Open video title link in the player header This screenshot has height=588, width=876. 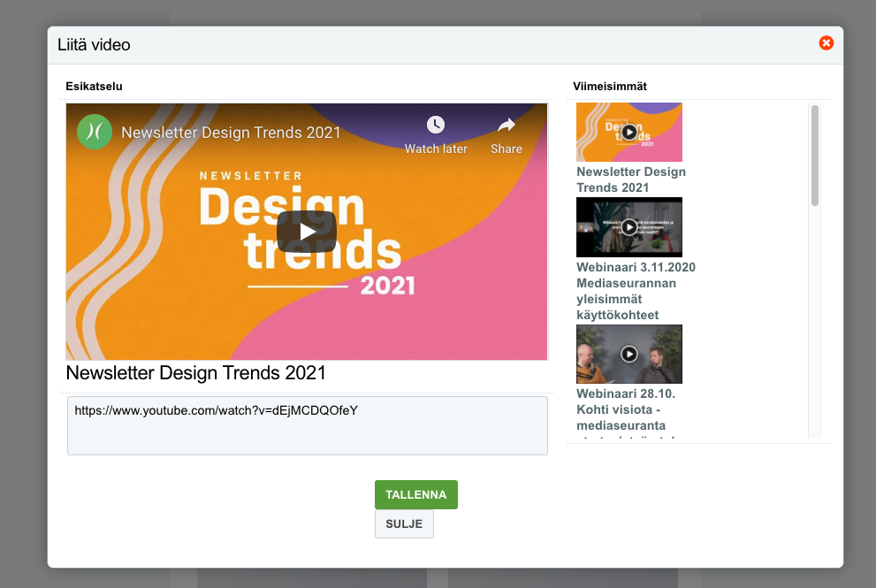[231, 133]
